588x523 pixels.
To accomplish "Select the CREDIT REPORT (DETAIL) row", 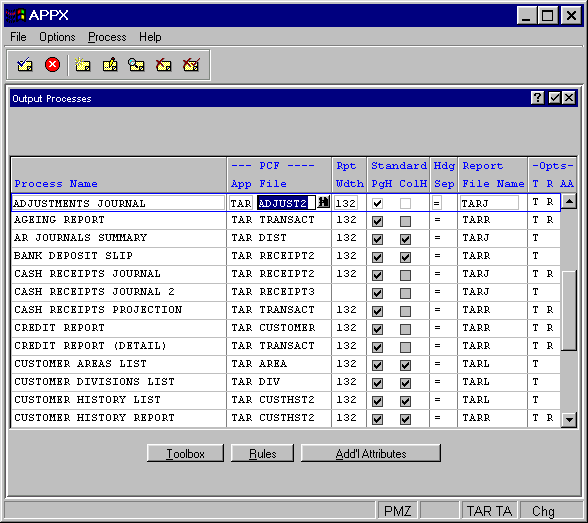I will 286,346.
